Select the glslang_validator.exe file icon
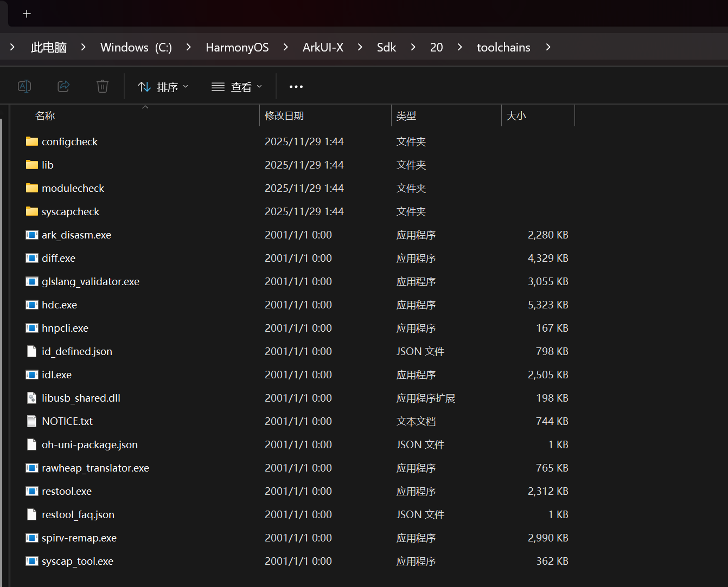The width and height of the screenshot is (728, 587). click(x=32, y=281)
